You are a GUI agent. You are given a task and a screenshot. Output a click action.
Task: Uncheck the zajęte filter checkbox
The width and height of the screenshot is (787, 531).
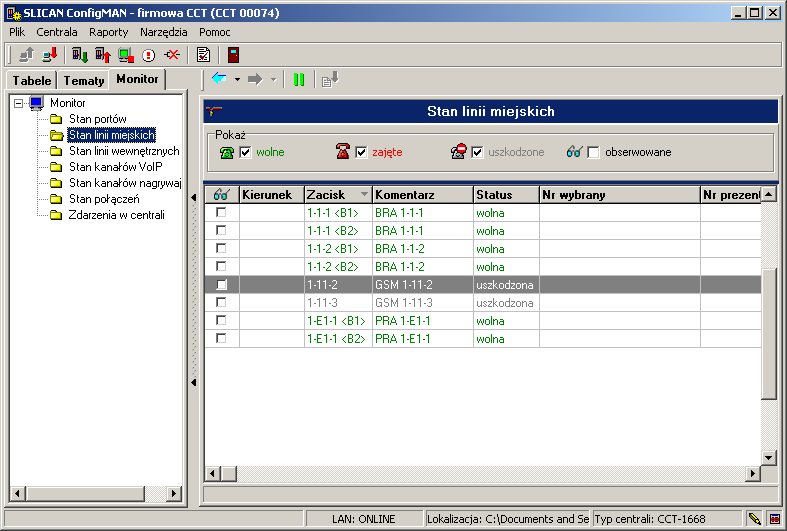pos(361,152)
